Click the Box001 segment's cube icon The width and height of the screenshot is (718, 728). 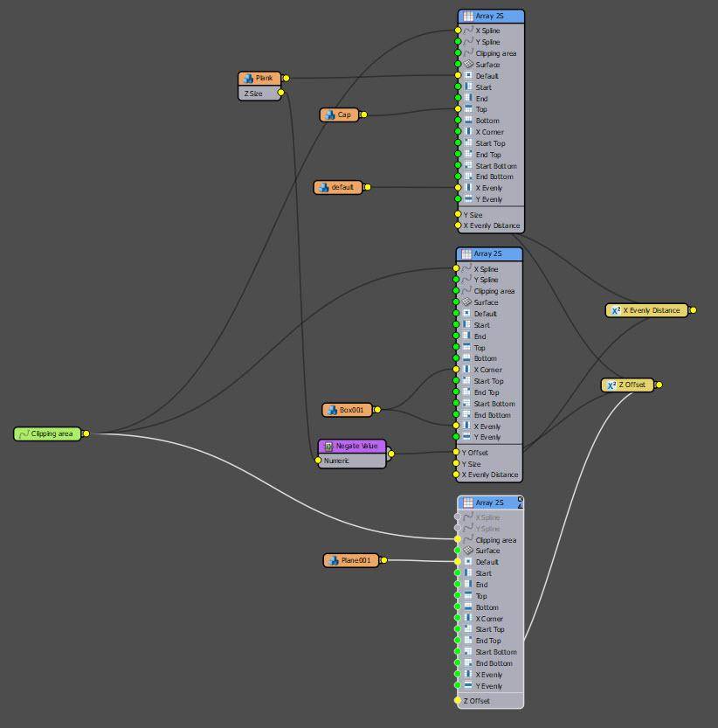(332, 410)
